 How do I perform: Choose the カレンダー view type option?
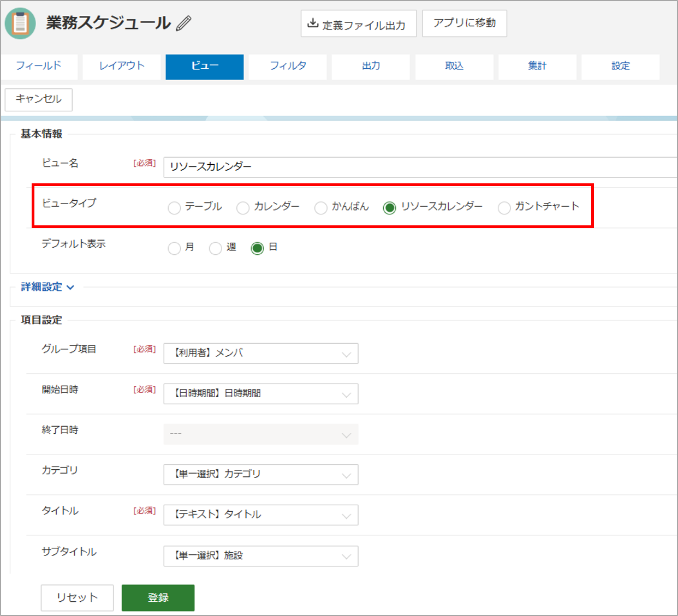pyautogui.click(x=243, y=208)
